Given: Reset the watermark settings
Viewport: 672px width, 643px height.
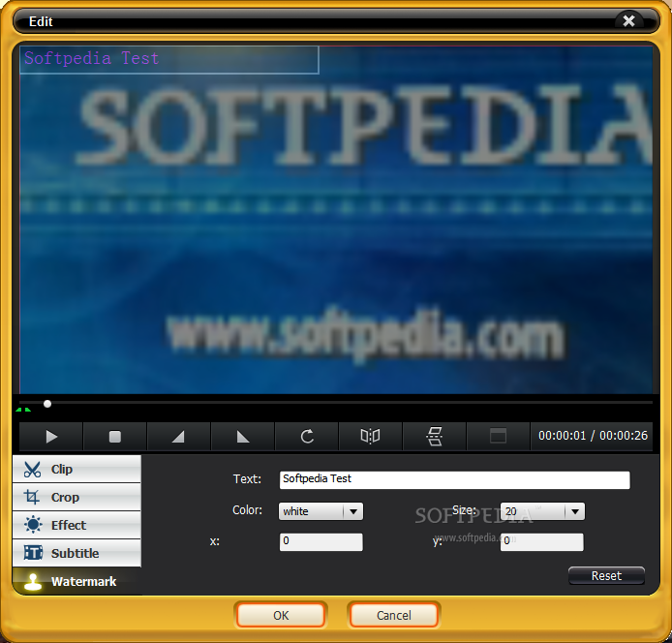Looking at the screenshot, I should tap(606, 576).
